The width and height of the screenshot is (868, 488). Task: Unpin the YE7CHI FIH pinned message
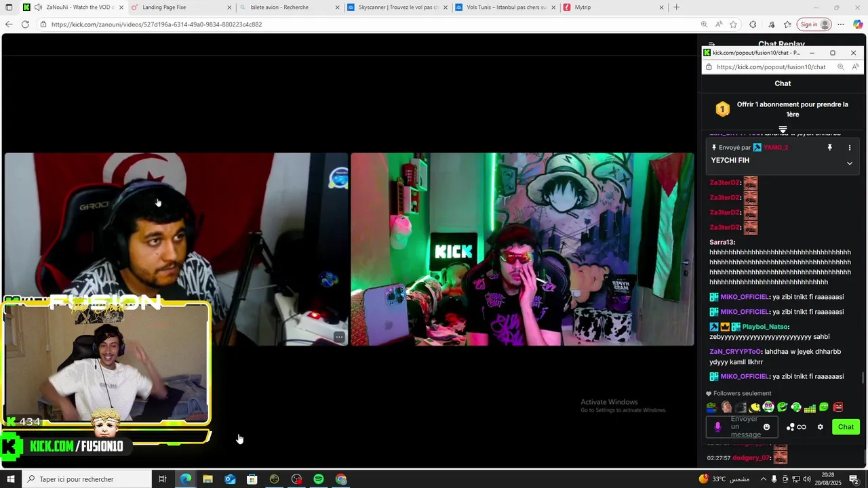(x=829, y=148)
